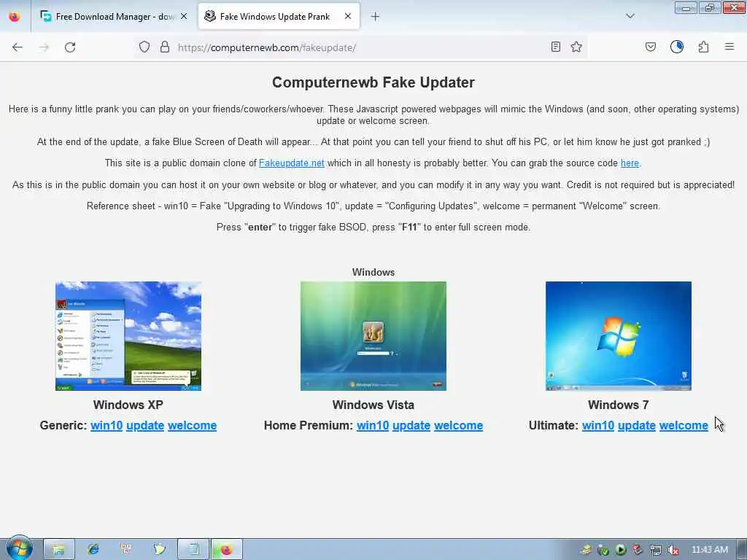Image resolution: width=747 pixels, height=560 pixels.
Task: Expand the list all tabs chevron
Action: point(630,16)
